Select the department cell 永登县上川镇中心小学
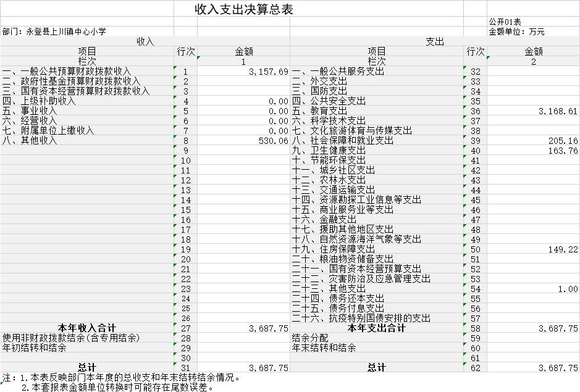This screenshot has height=392, width=580. (54, 31)
